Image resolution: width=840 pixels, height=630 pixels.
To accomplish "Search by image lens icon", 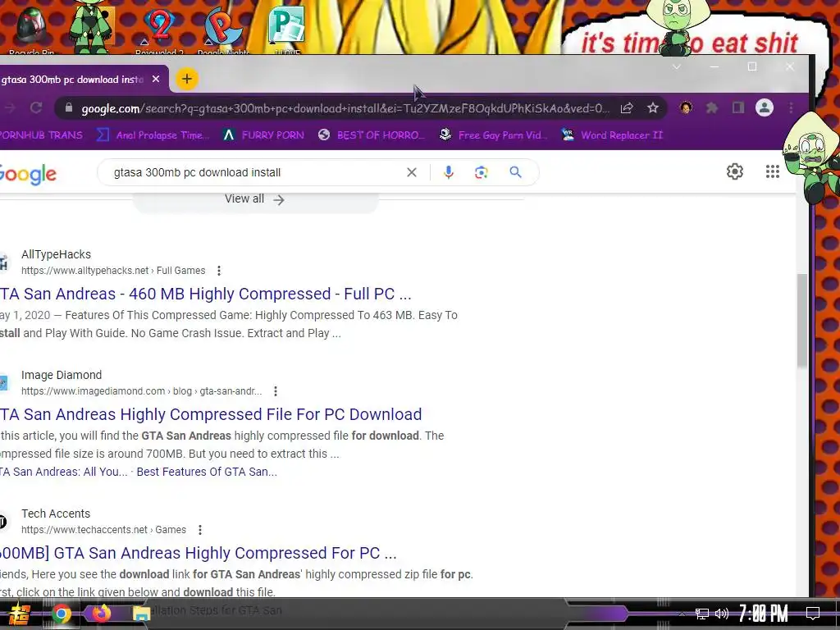I will [x=481, y=172].
